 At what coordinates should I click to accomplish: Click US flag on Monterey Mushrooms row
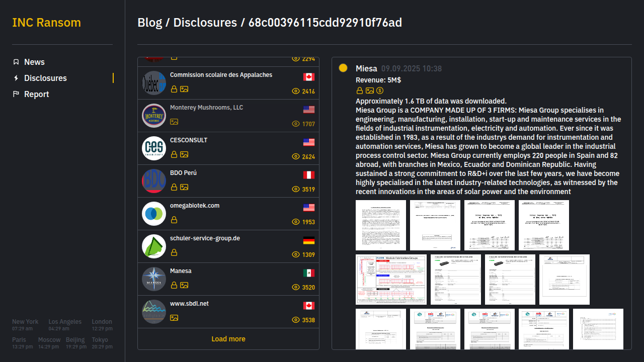pos(309,110)
